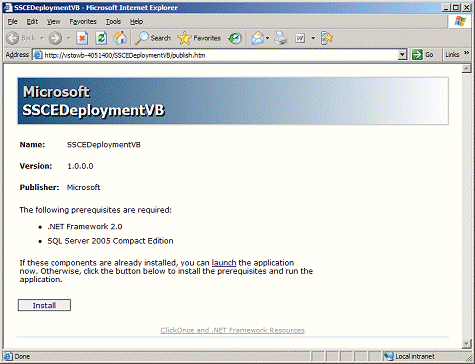The image size is (475, 364).
Task: Click the launch hyperlink
Action: pyautogui.click(x=224, y=263)
